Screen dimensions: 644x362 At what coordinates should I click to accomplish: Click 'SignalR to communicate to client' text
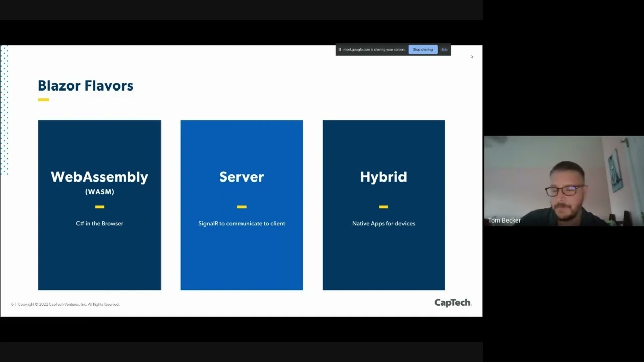click(242, 223)
